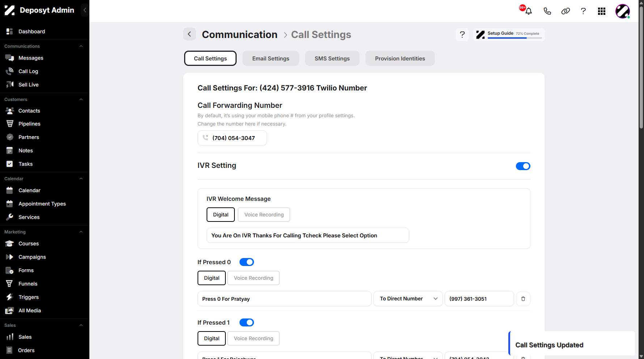Click the call forwarding number field
This screenshot has width=644, height=359.
232,138
